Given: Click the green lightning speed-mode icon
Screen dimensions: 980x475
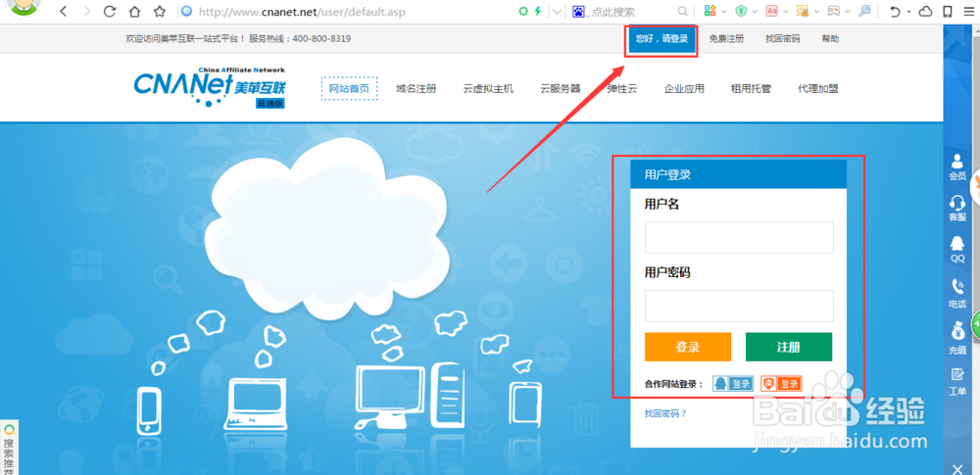Looking at the screenshot, I should click(537, 11).
